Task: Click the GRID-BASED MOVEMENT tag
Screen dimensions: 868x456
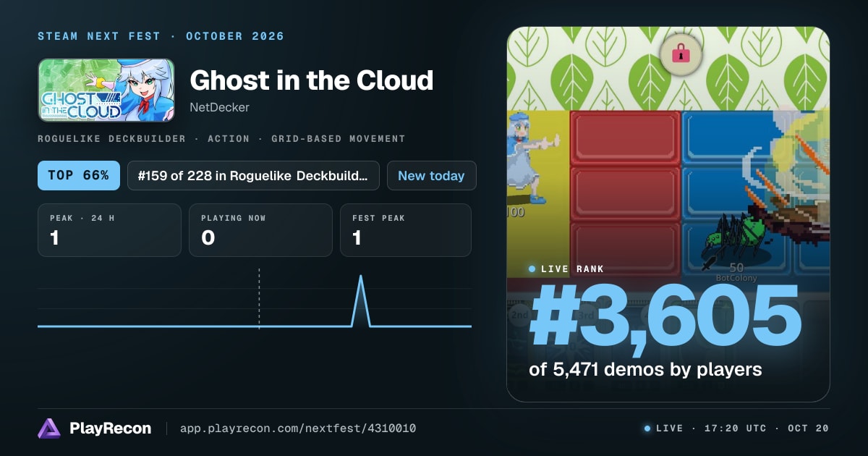Action: click(x=338, y=138)
